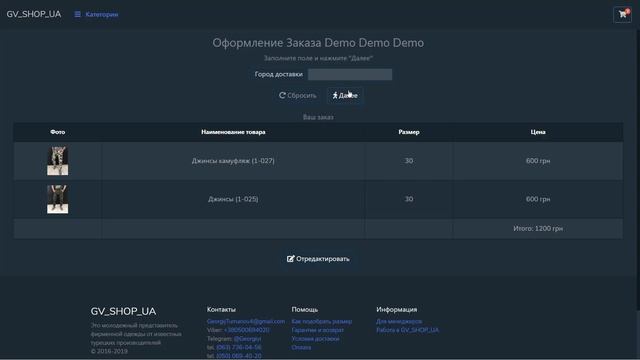Click the Ваш заказ label
The height and width of the screenshot is (360, 640).
point(318,117)
